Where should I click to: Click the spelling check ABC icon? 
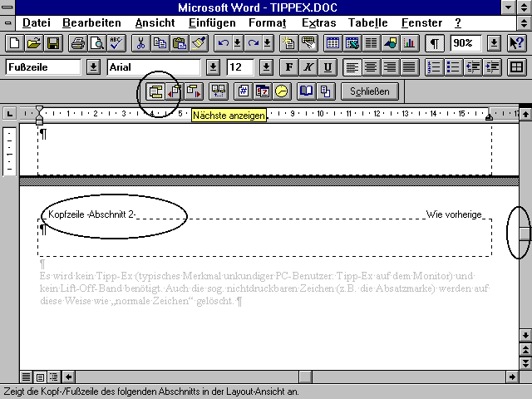click(x=116, y=42)
